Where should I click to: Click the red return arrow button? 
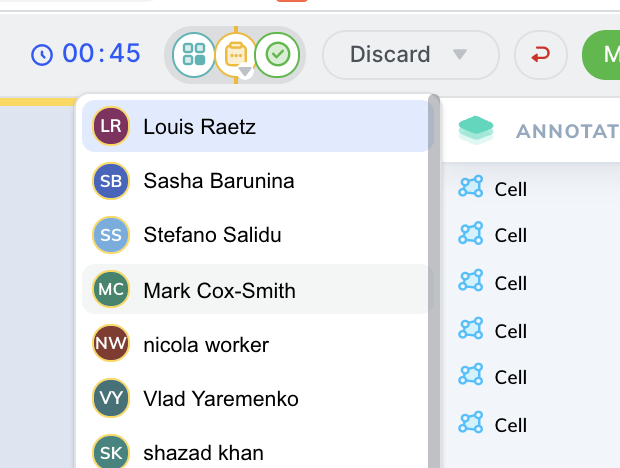point(541,55)
